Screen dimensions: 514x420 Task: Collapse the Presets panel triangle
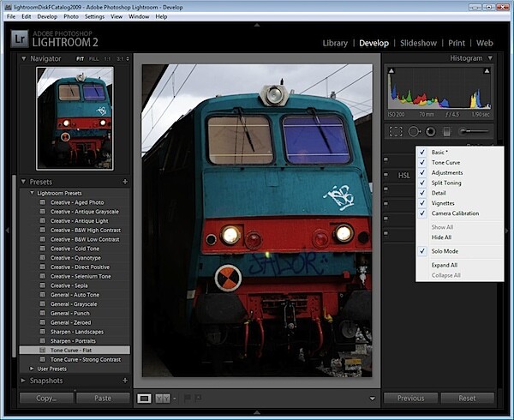[x=24, y=182]
